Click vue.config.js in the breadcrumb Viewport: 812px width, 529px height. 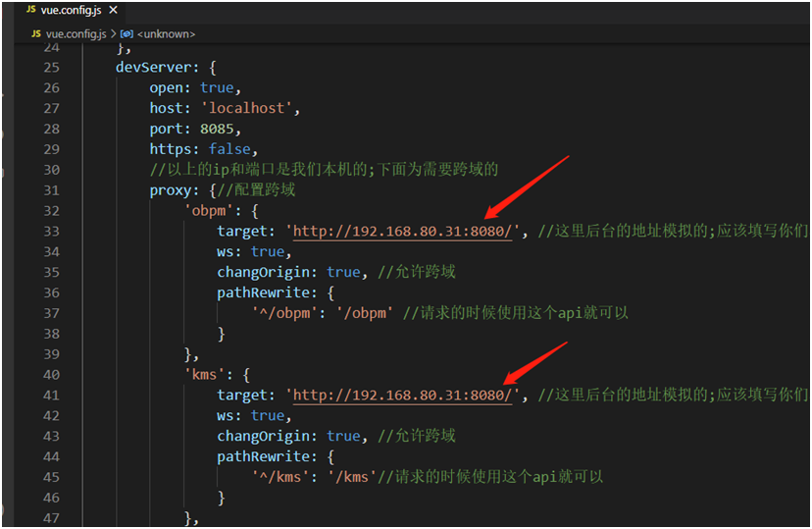(76, 34)
